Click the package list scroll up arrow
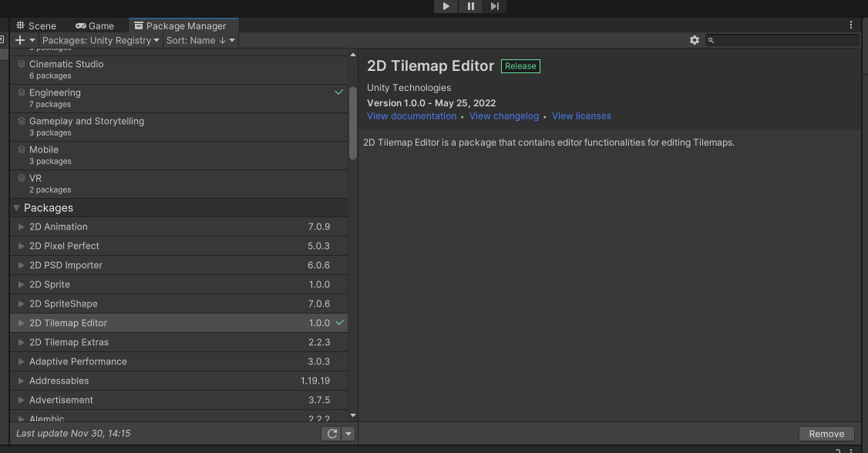The height and width of the screenshot is (453, 868). (352, 54)
